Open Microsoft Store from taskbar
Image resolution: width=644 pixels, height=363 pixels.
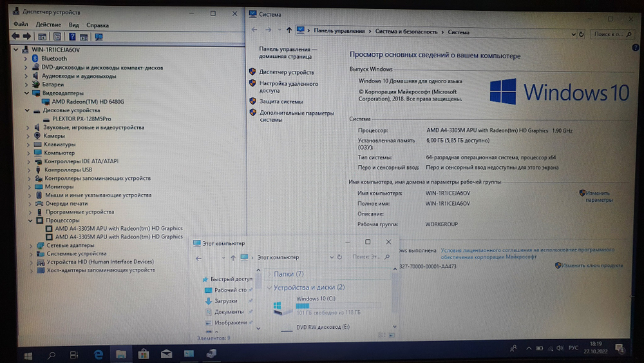(x=144, y=353)
